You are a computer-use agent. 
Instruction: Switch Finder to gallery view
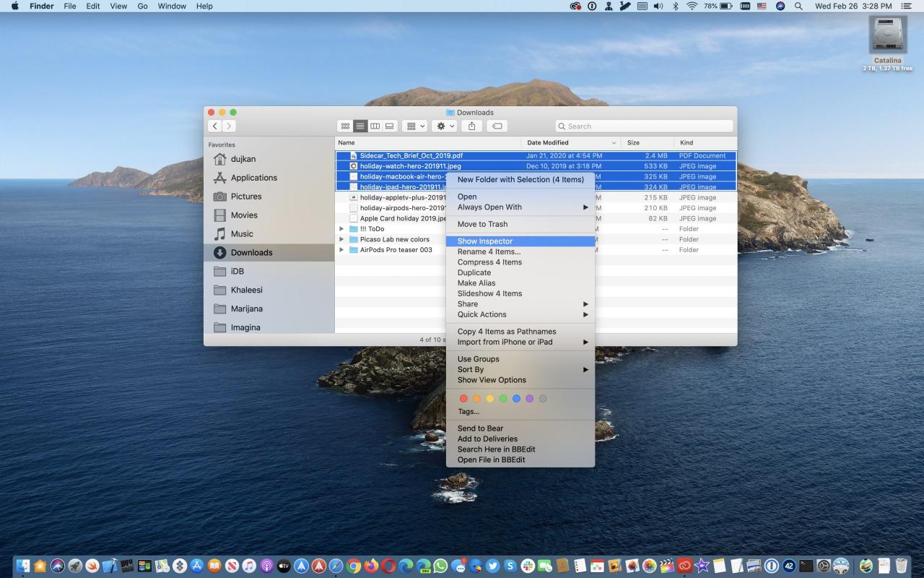[390, 126]
